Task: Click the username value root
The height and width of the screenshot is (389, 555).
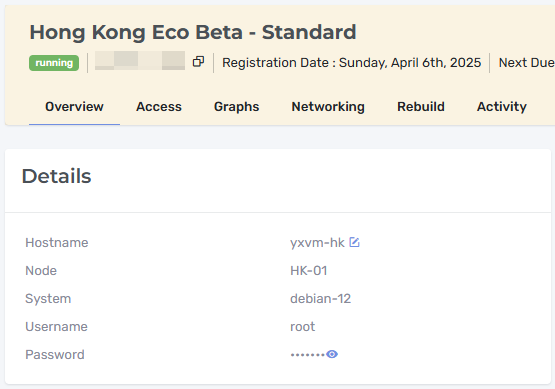Action: (x=302, y=327)
